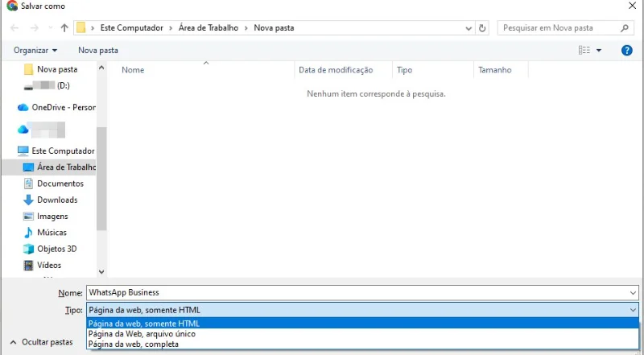Open Objetos 3D in the sidebar
Screen dimensions: 644x355
coord(50,249)
